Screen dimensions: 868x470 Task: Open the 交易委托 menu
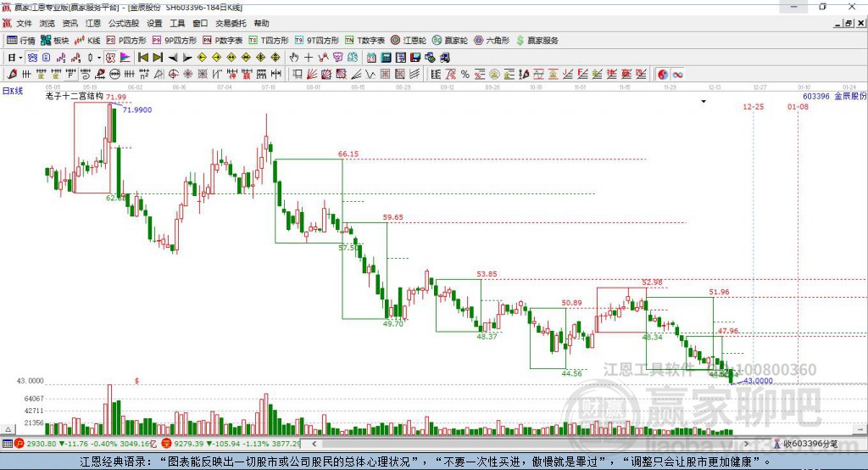231,23
